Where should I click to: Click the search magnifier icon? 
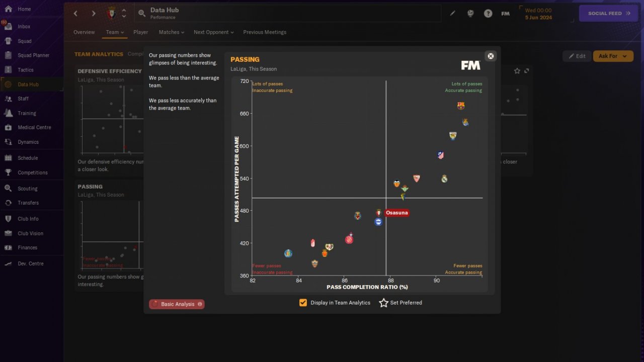pyautogui.click(x=142, y=14)
